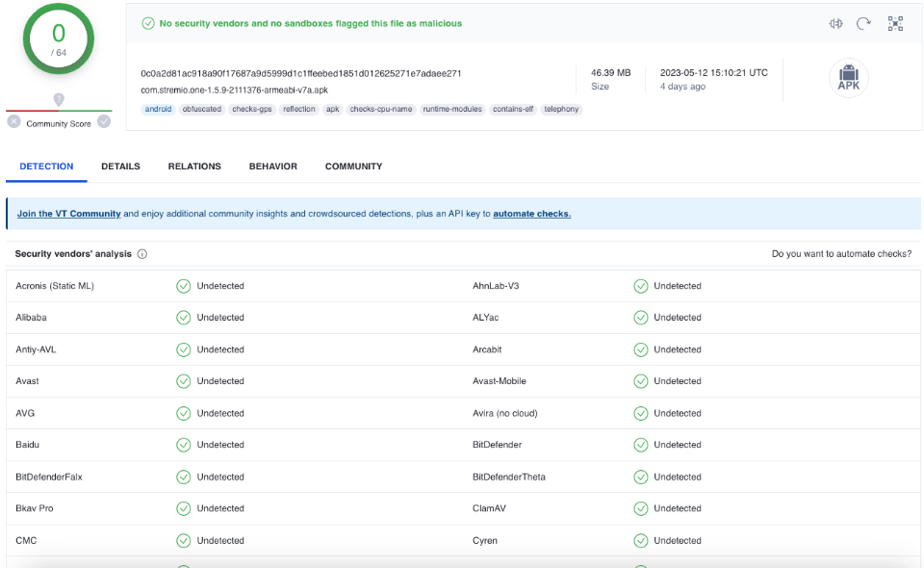Open the DETAILS tab

121,167
